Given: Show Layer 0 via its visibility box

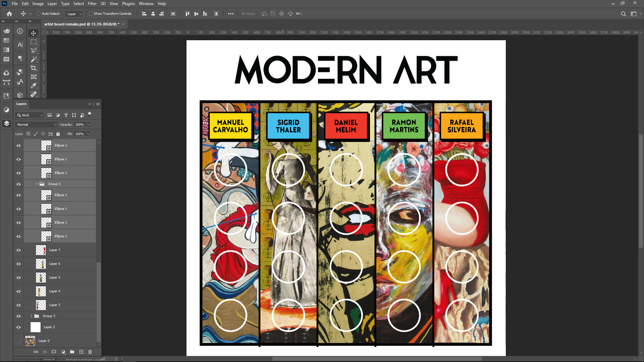Looking at the screenshot, I should [x=19, y=341].
